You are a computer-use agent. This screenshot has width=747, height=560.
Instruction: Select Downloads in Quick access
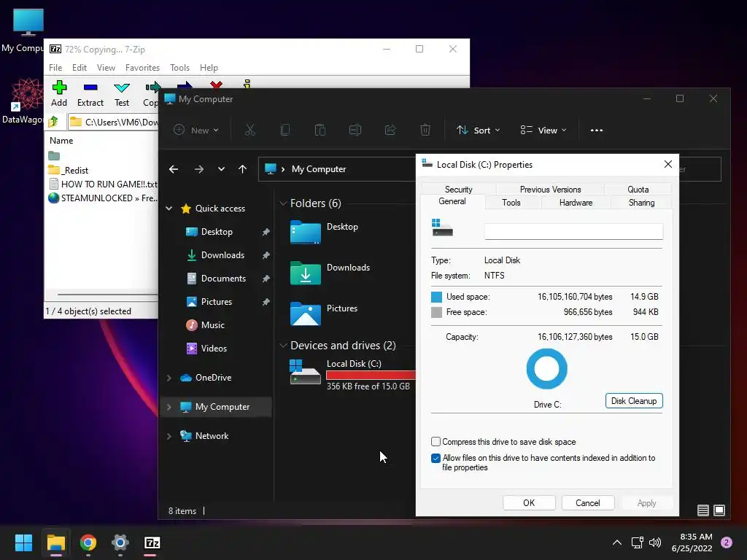[x=222, y=255]
